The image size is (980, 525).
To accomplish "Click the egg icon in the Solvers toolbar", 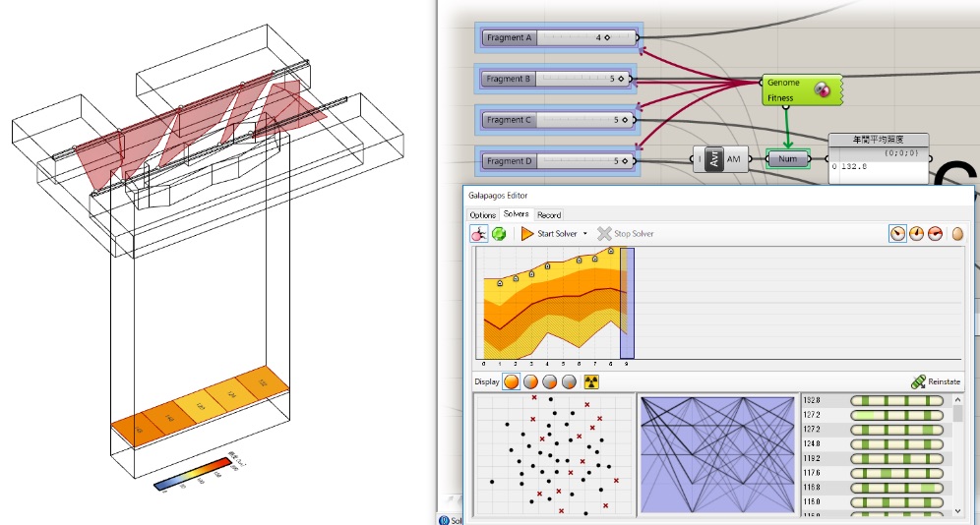I will 957,234.
